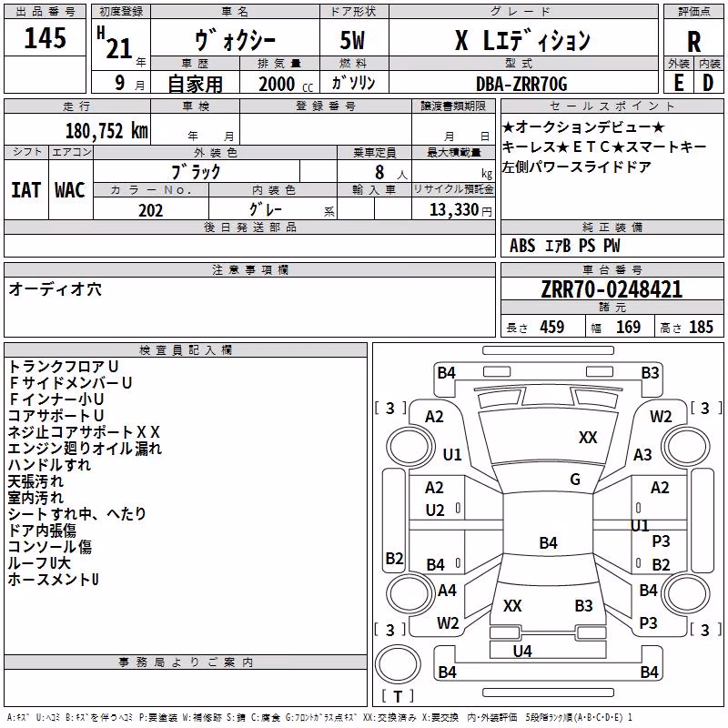Click the inspector note コンソール傷
Screen dimensions: 728x728
tap(50, 547)
